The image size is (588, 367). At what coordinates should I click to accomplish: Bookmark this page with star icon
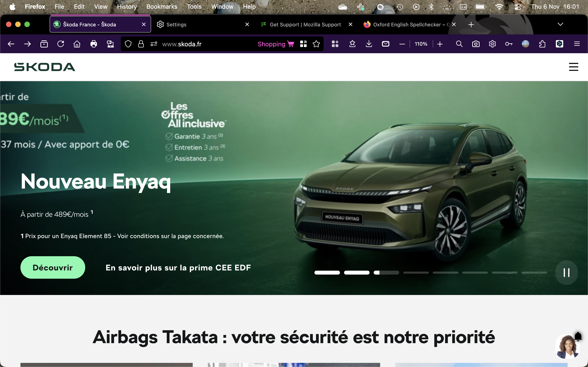coord(316,44)
